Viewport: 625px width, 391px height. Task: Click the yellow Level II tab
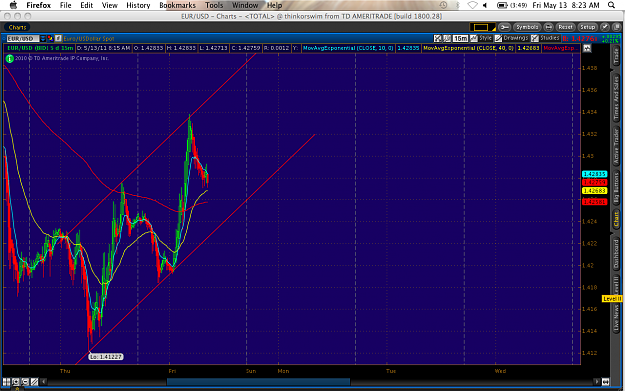click(x=612, y=299)
